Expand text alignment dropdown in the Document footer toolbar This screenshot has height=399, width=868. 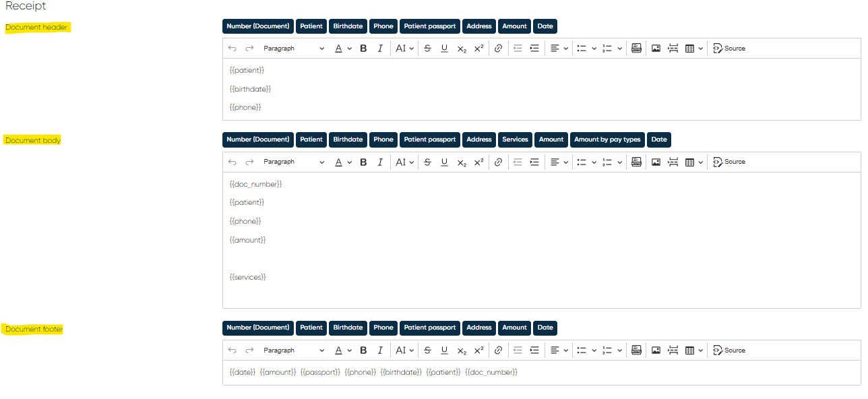coord(559,350)
